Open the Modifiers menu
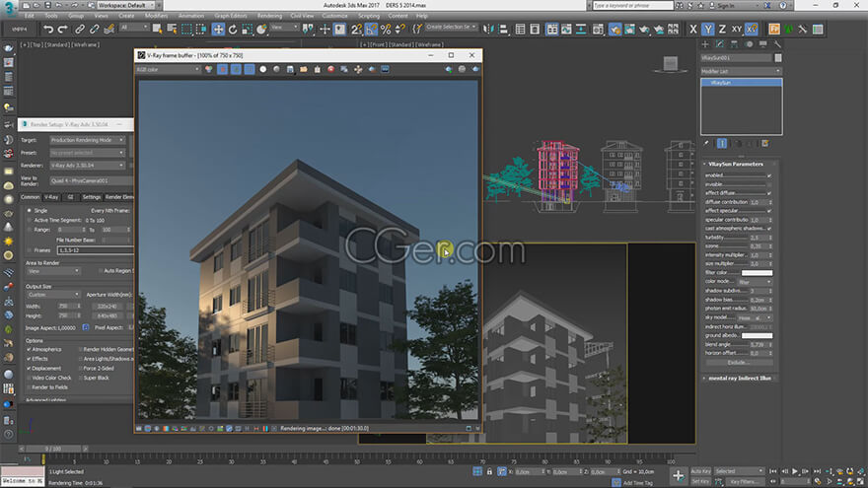This screenshot has width=868, height=488. (156, 16)
